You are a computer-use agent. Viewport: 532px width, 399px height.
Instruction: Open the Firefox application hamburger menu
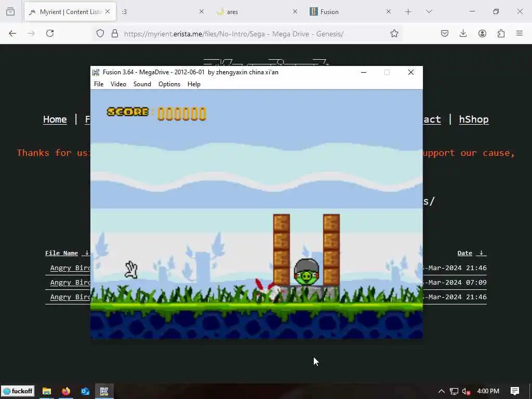(520, 33)
